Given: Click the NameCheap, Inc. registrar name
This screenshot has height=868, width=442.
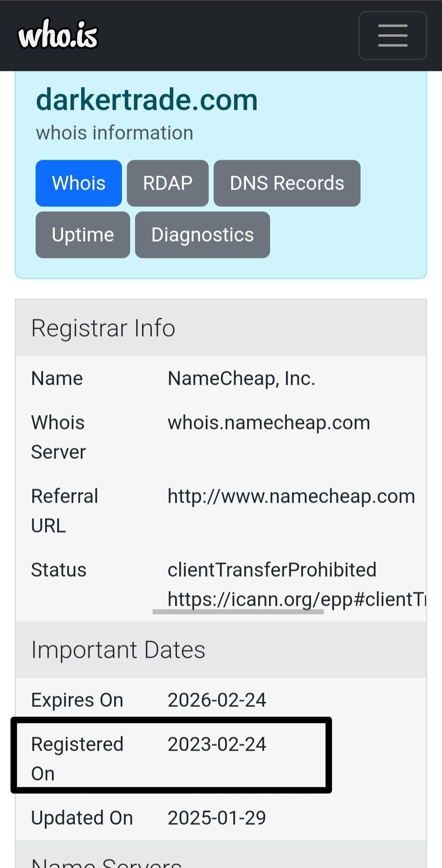Looking at the screenshot, I should [241, 378].
